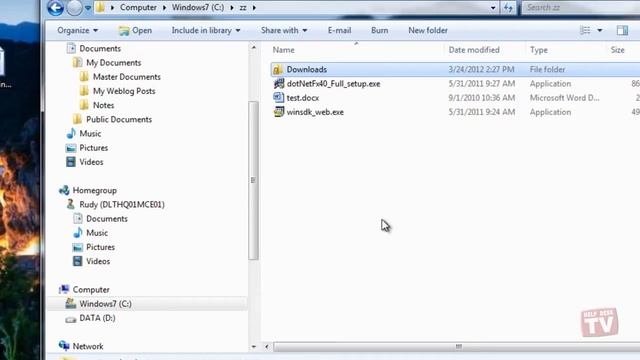Toggle the preview pane icon

point(622,30)
